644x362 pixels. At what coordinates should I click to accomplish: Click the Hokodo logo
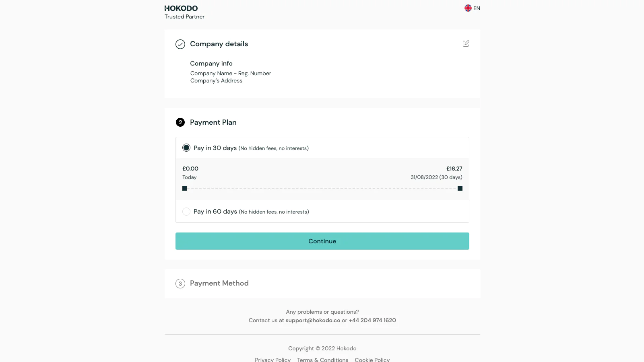(x=181, y=8)
